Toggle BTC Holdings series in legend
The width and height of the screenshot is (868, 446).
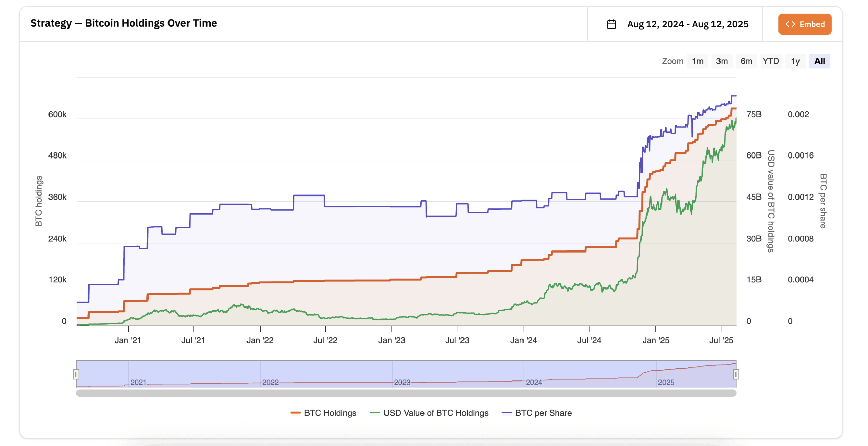[323, 413]
